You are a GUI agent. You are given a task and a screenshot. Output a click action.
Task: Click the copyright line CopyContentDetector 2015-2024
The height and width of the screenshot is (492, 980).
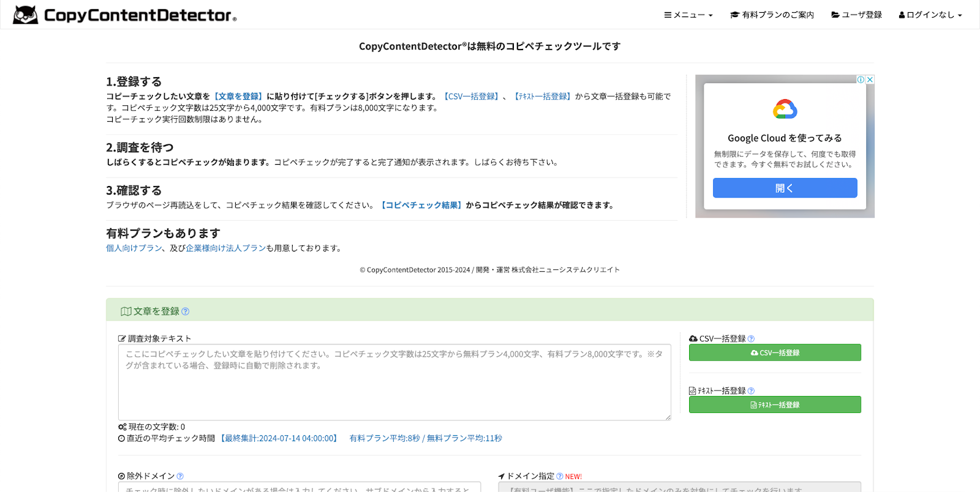(490, 270)
